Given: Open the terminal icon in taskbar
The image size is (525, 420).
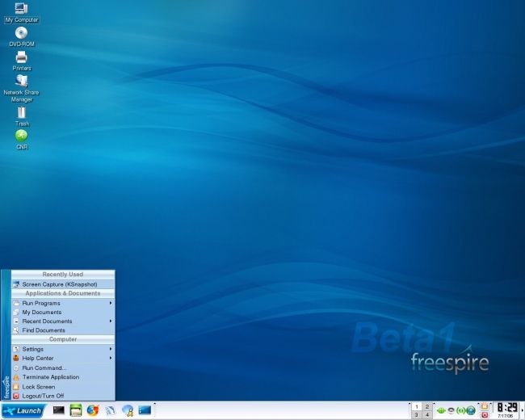Looking at the screenshot, I should (x=58, y=410).
